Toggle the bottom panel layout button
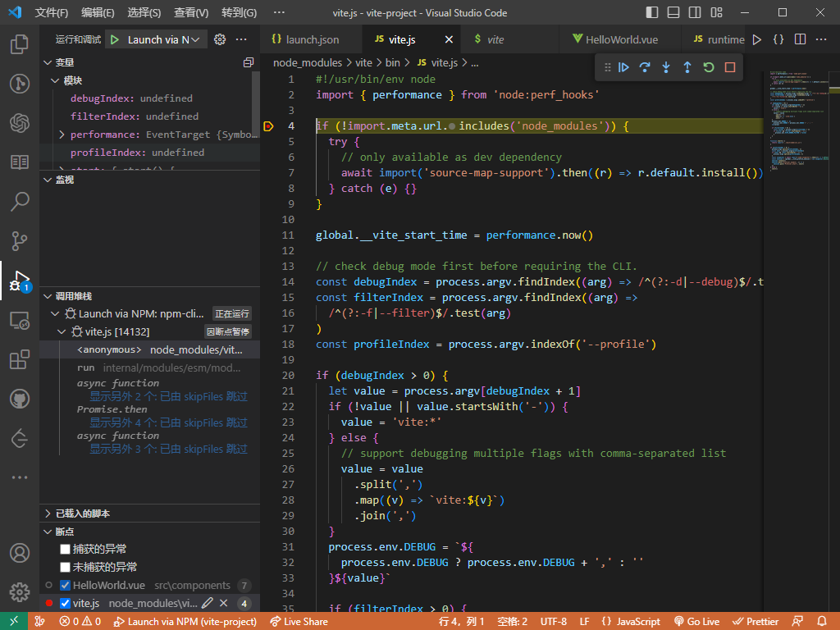The image size is (840, 630). 673,12
